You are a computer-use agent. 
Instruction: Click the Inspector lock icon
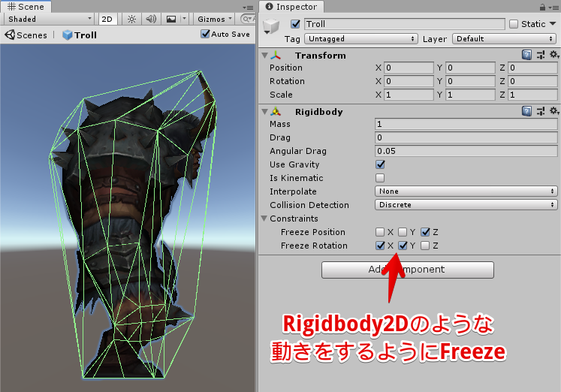542,8
